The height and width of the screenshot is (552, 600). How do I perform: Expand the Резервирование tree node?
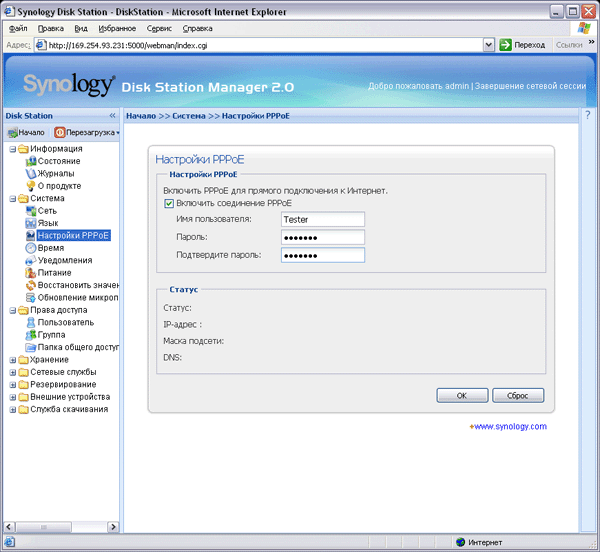click(x=13, y=385)
